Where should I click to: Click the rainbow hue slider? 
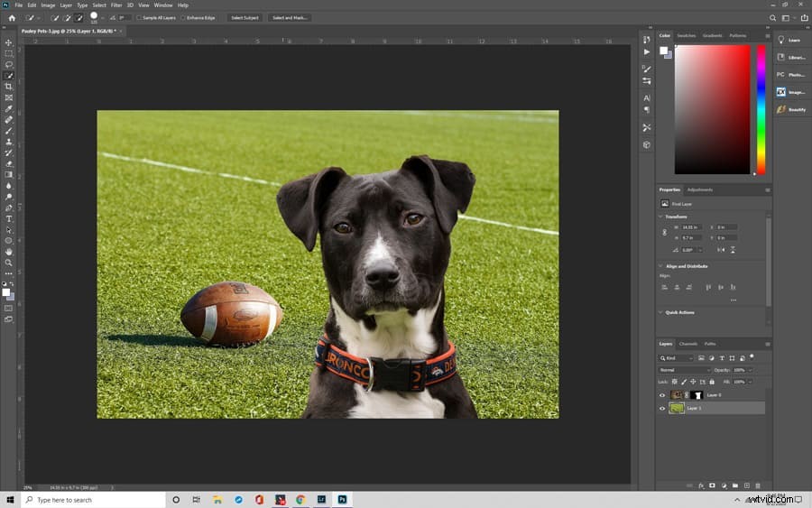(761, 109)
